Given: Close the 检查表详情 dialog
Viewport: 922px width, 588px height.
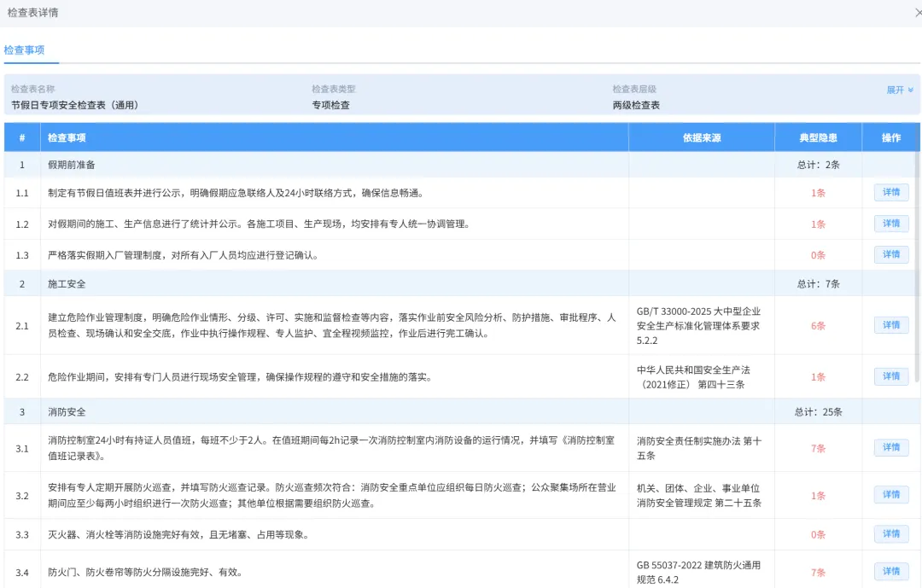Looking at the screenshot, I should 918,12.
